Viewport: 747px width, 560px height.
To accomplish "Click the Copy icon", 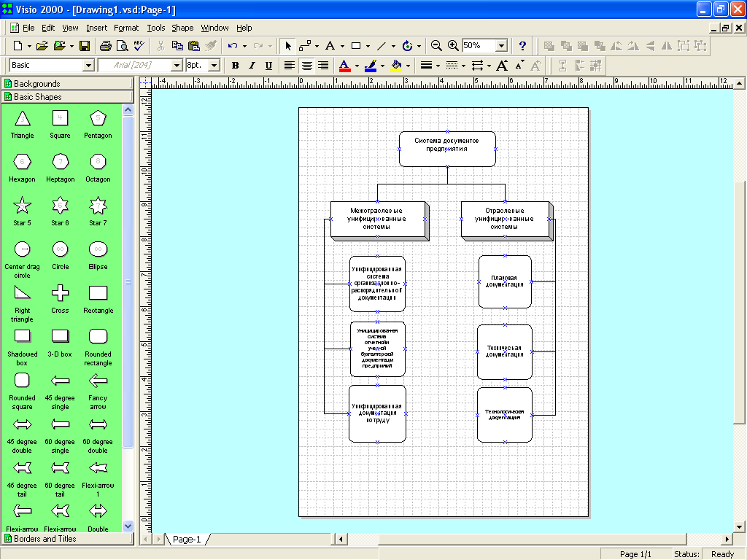I will tap(177, 46).
